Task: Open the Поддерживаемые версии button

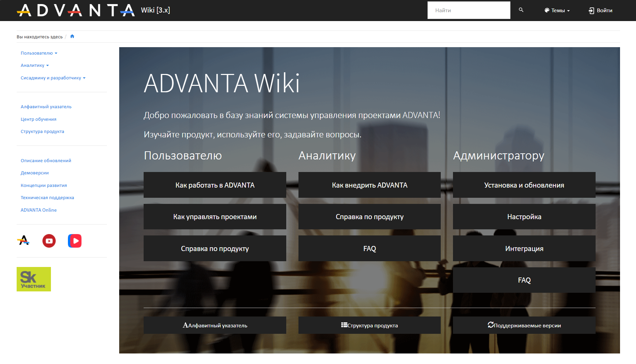Action: [x=524, y=325]
